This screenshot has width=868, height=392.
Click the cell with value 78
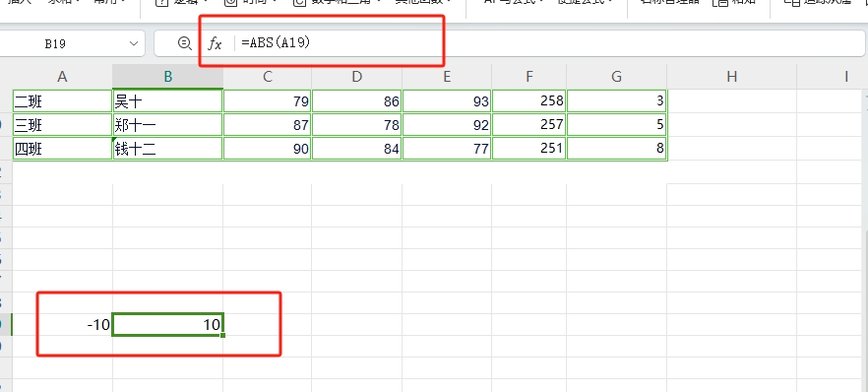(357, 125)
